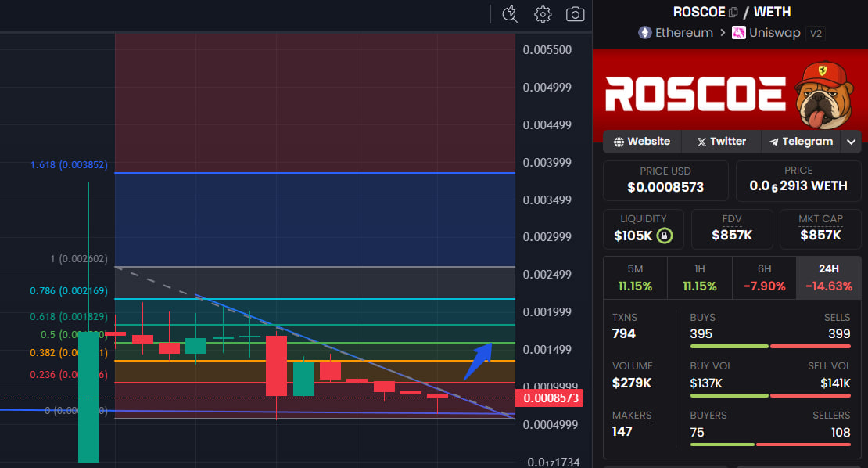Click the LIQUIDITY $105K value
This screenshot has width=868, height=468.
(x=633, y=236)
